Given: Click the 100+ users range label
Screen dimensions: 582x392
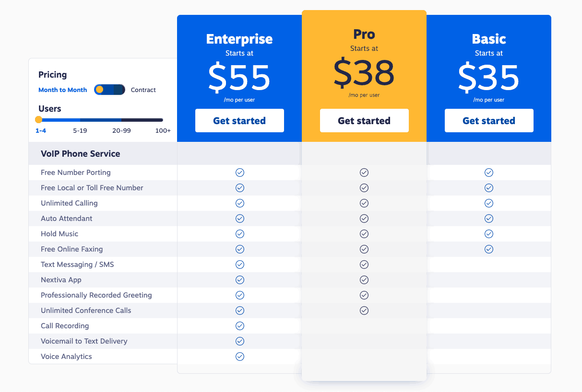Looking at the screenshot, I should pos(163,130).
